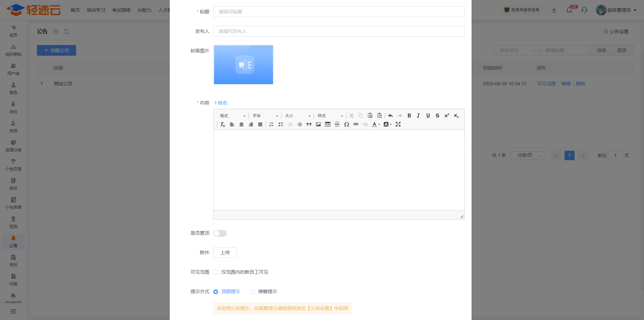Open the 格式 dropdown
The height and width of the screenshot is (320, 644).
coord(232,116)
